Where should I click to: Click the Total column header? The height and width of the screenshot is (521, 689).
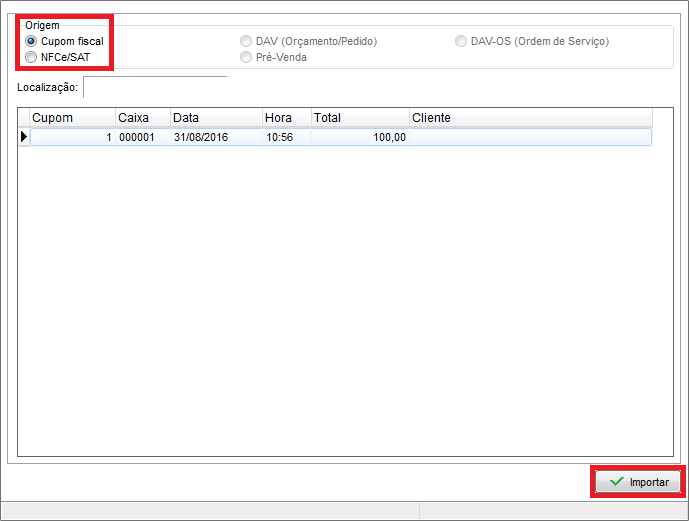359,118
